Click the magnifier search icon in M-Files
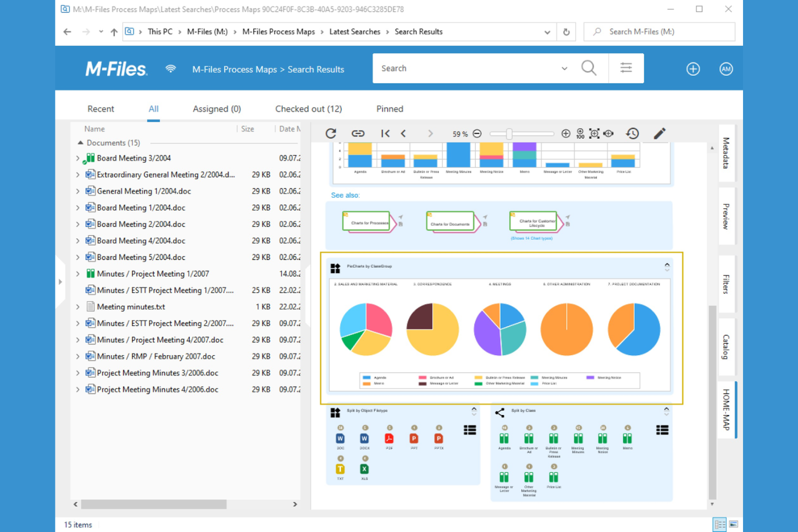 589,68
